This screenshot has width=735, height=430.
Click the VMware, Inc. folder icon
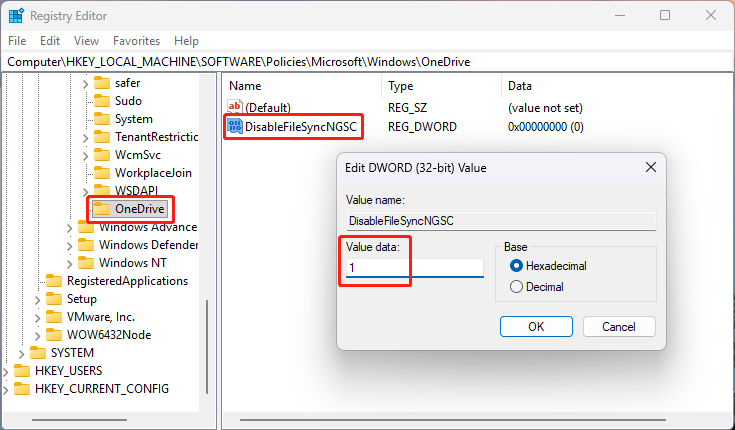54,317
